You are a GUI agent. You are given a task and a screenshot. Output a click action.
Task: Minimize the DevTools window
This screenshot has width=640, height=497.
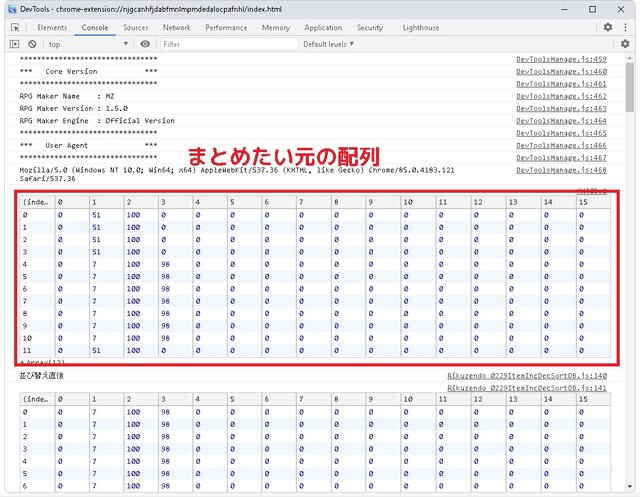(564, 9)
